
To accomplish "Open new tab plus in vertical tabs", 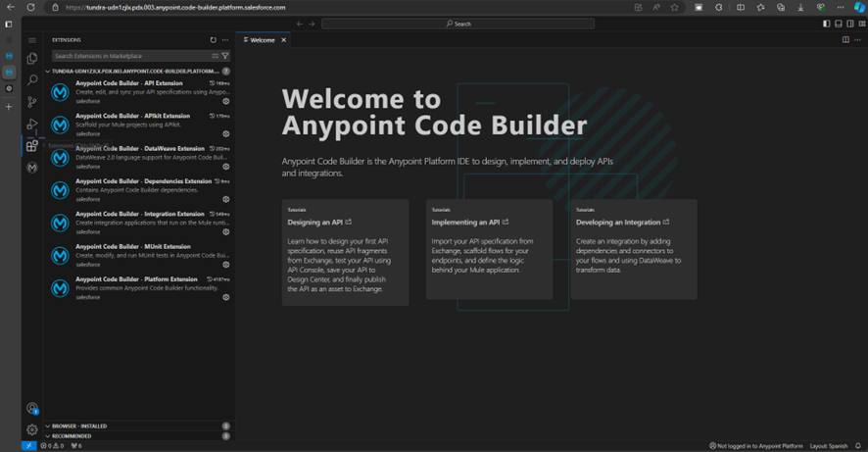I will click(x=9, y=107).
